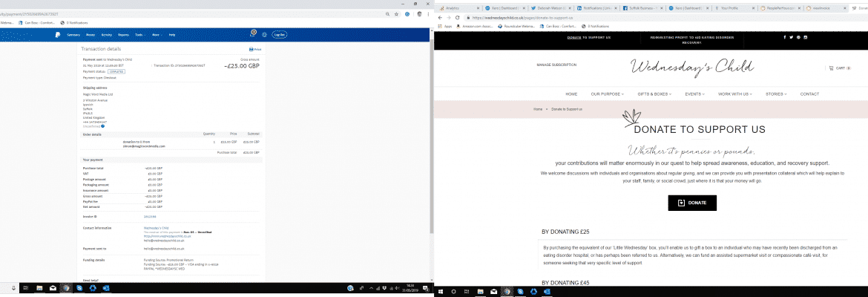
Task: Open the Apps bookmark shortcut
Action: tap(445, 25)
